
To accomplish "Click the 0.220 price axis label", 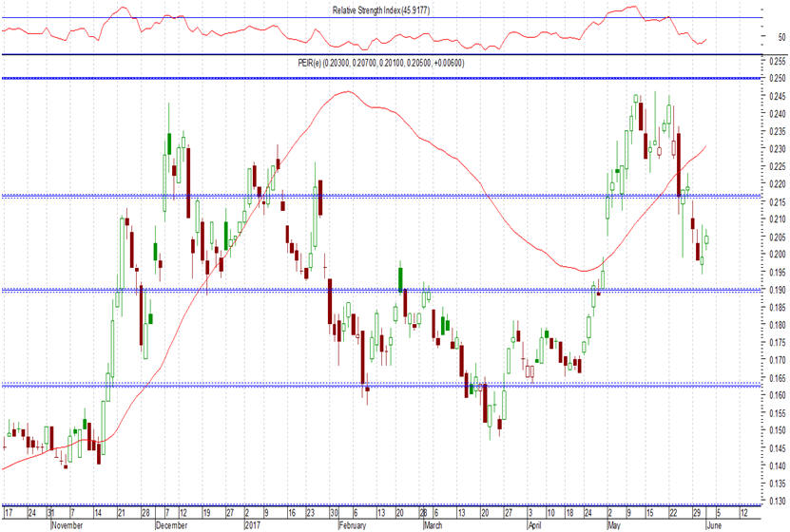I will pos(778,184).
